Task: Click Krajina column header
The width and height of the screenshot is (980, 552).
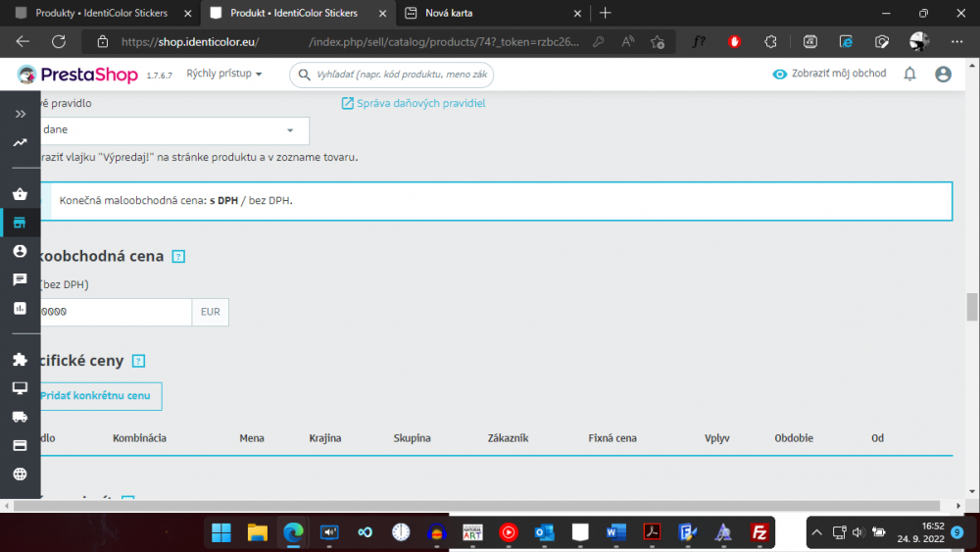Action: pos(325,438)
